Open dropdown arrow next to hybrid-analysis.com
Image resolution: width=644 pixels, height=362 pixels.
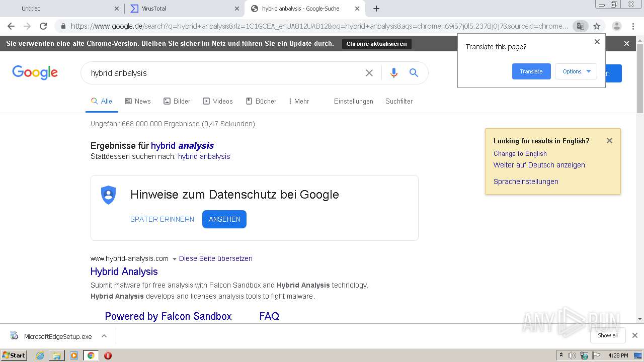click(x=175, y=259)
